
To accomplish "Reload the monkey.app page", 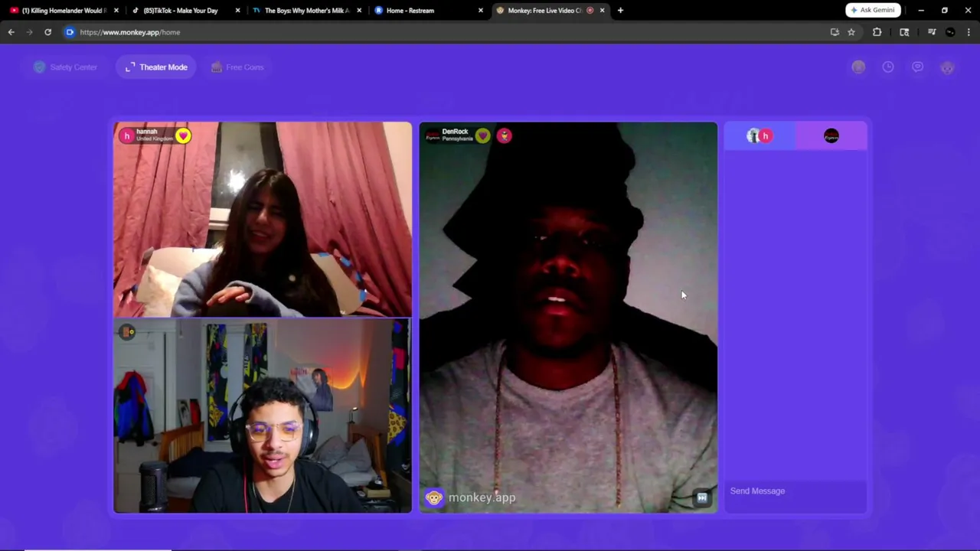I will pos(47,32).
